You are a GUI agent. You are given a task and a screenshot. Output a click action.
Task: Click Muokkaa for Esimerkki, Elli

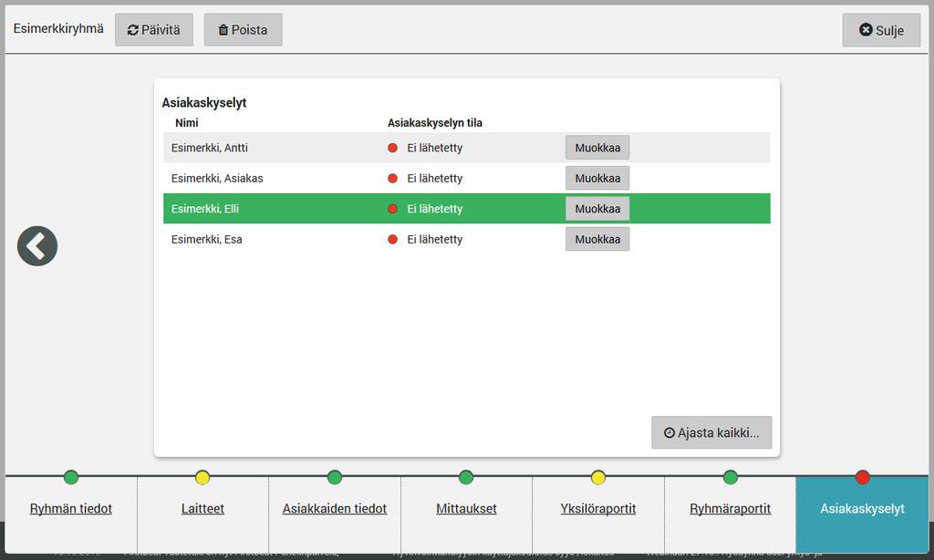597,209
